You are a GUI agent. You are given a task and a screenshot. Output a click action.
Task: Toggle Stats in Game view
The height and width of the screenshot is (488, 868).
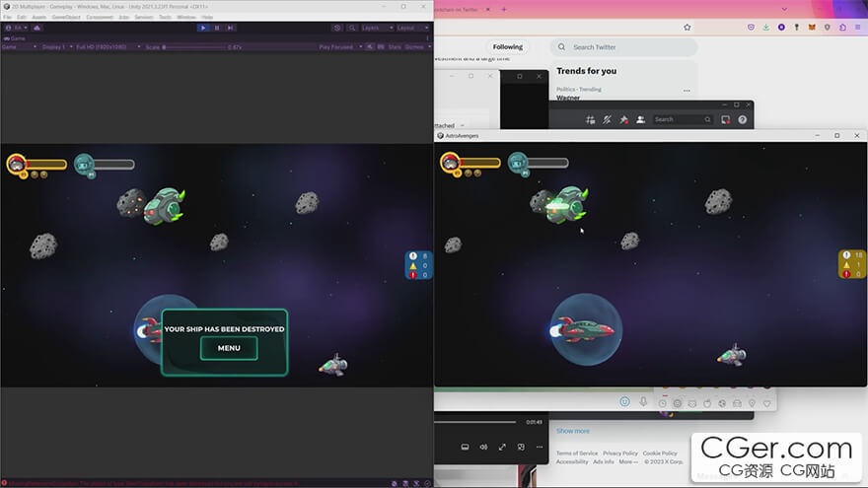(x=395, y=47)
